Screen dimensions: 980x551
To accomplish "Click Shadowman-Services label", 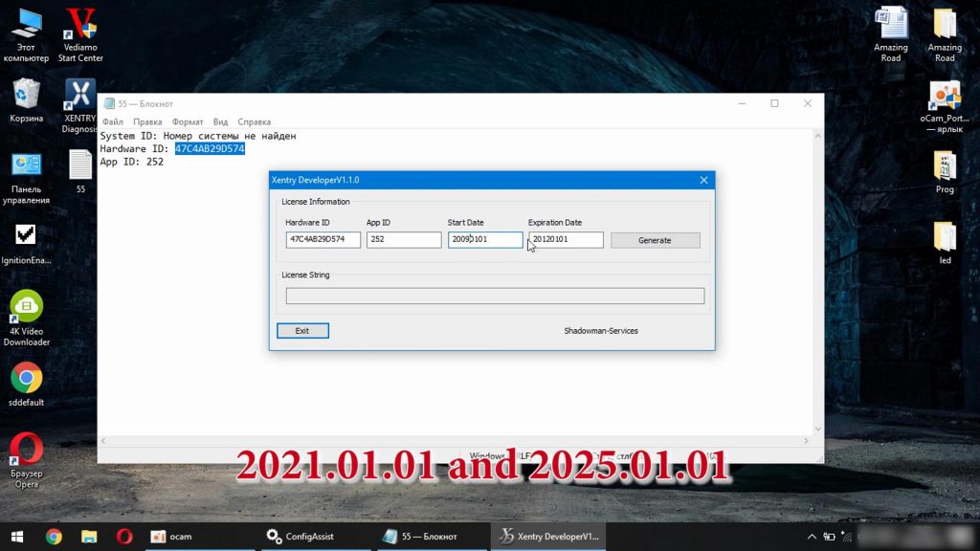I will [x=601, y=331].
